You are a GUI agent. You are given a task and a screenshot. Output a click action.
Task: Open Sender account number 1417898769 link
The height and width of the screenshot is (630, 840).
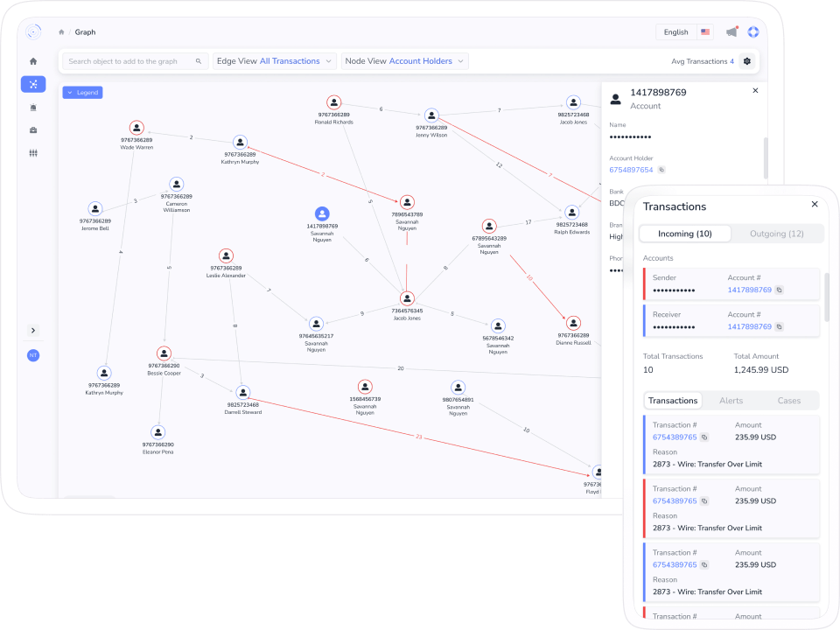click(x=749, y=290)
